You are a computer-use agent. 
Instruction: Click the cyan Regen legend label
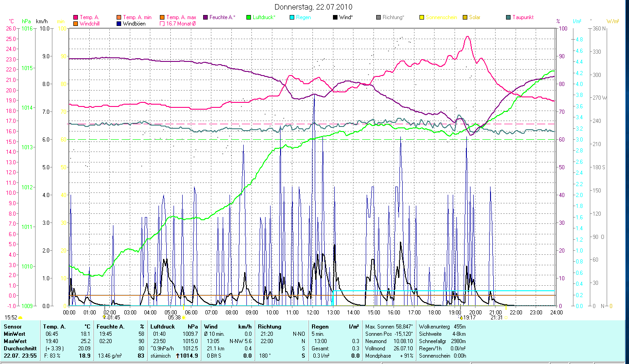tap(303, 17)
